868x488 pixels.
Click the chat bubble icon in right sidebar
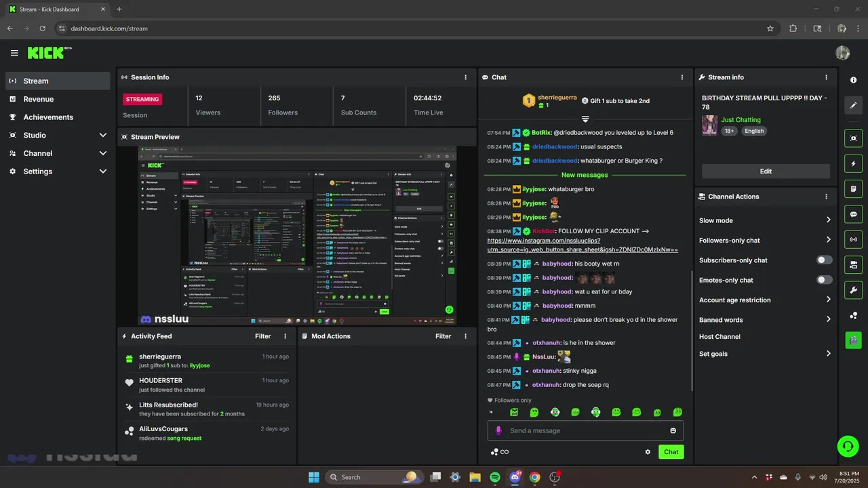pos(853,214)
